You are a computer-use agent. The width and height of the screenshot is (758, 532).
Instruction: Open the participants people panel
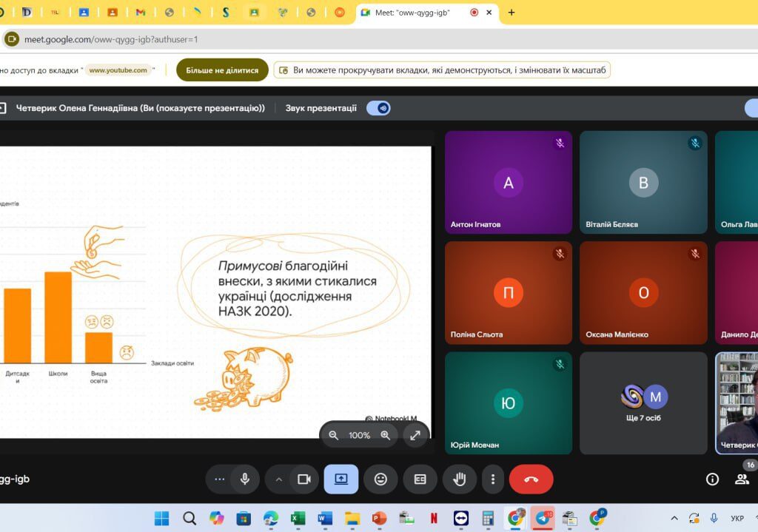(742, 479)
